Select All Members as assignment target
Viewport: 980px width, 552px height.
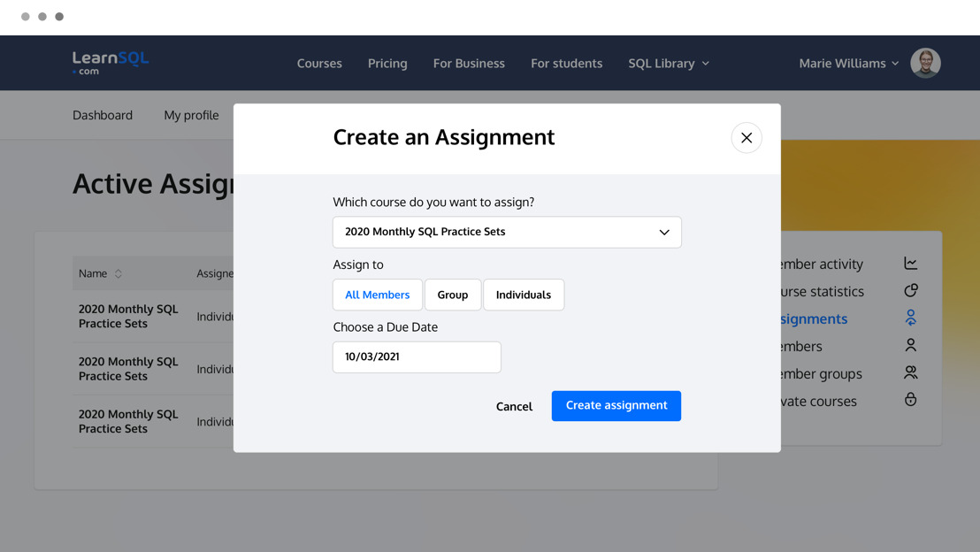tap(377, 294)
